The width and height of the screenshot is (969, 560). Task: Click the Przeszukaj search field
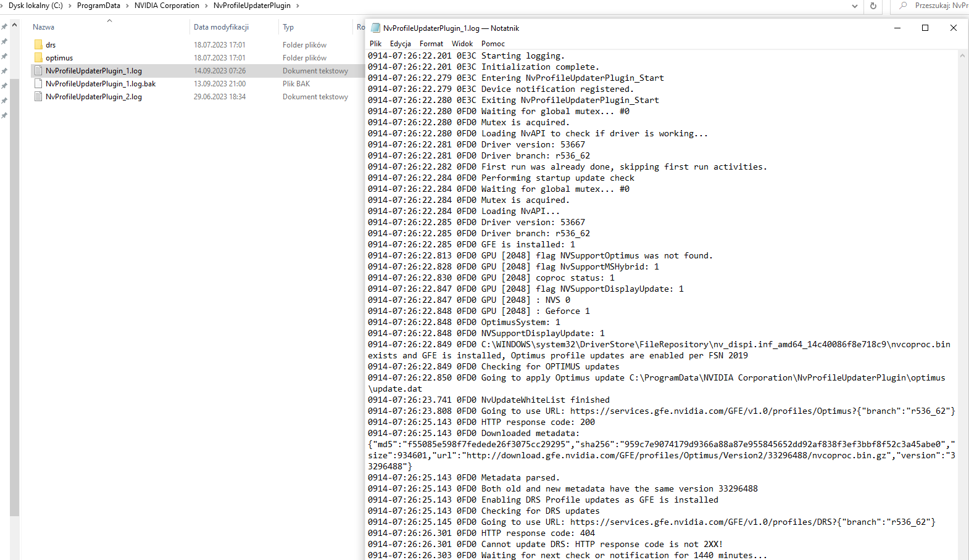940,6
